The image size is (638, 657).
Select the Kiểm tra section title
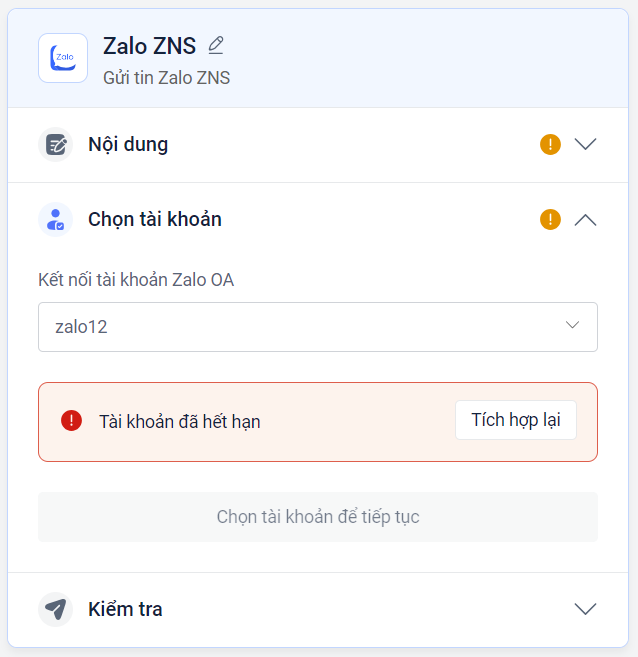coord(125,609)
